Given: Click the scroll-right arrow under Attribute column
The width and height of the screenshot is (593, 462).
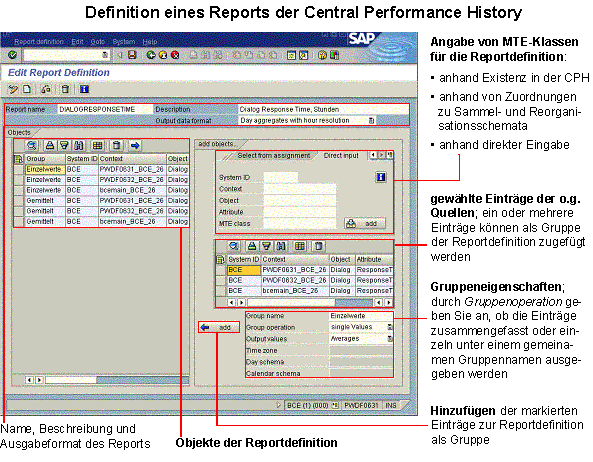Looking at the screenshot, I should (x=389, y=302).
